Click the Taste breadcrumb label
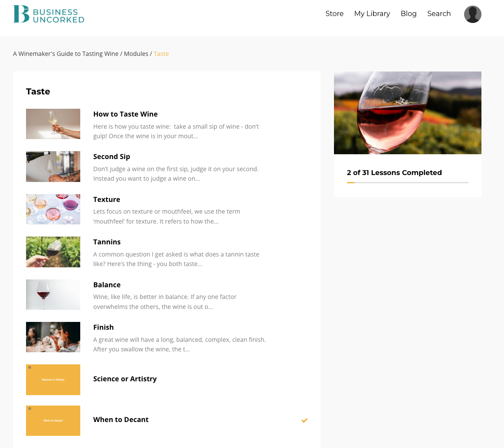Image resolution: width=504 pixels, height=448 pixels. tap(161, 54)
